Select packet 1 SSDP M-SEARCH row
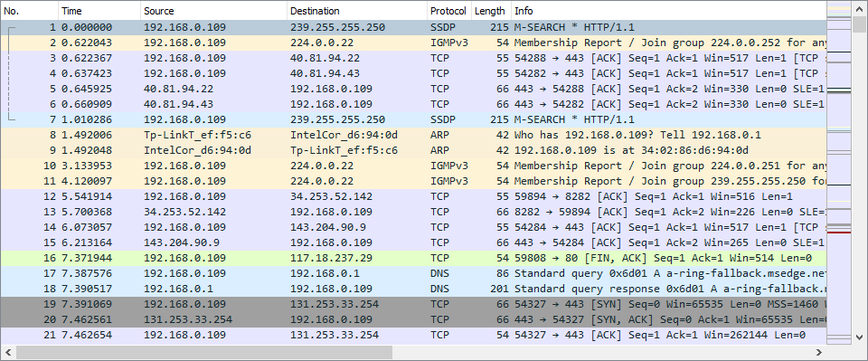Screen dimensions: 868x361 (x=413, y=27)
